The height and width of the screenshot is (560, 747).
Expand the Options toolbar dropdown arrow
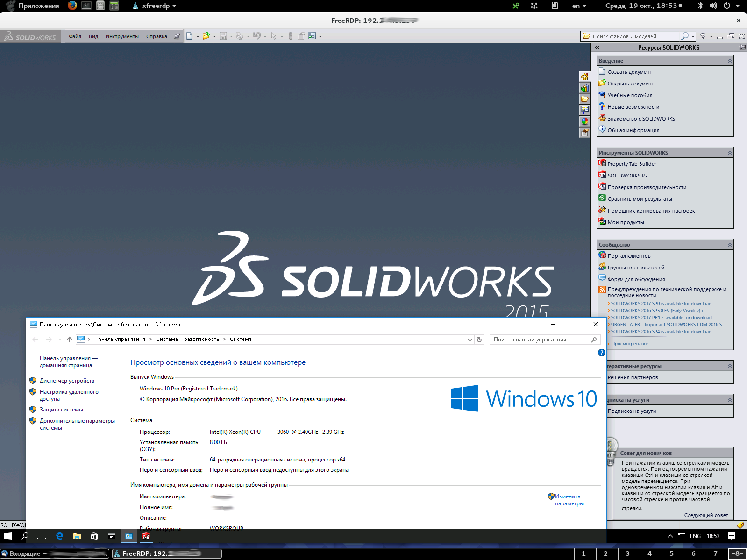pyautogui.click(x=320, y=36)
